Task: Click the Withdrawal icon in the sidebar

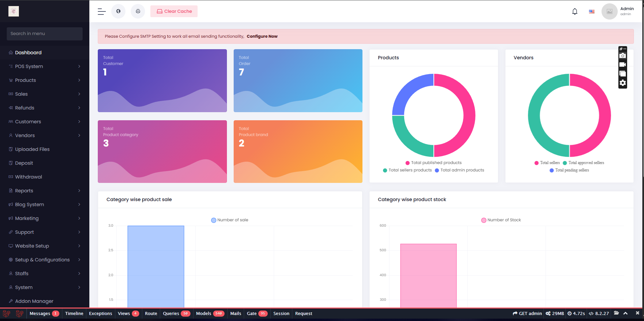Action: [x=11, y=177]
